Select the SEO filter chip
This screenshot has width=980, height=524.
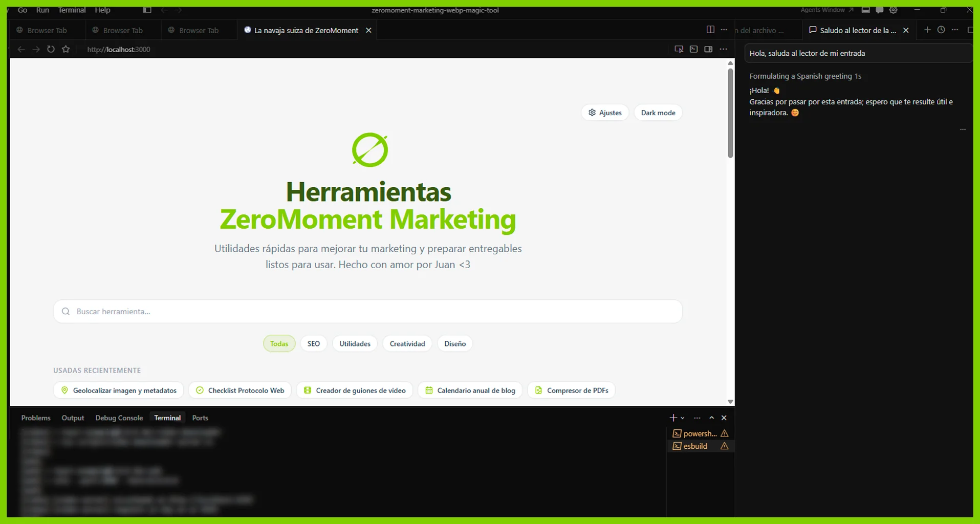[314, 343]
